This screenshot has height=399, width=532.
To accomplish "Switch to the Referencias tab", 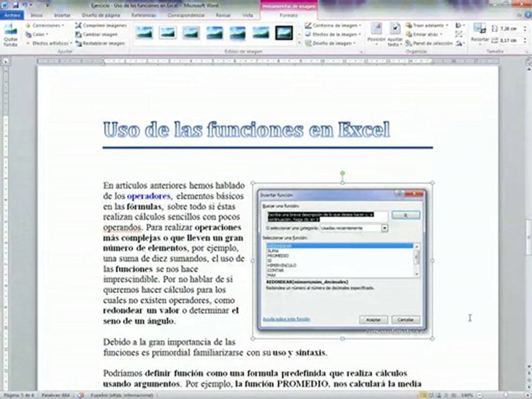I will point(144,16).
